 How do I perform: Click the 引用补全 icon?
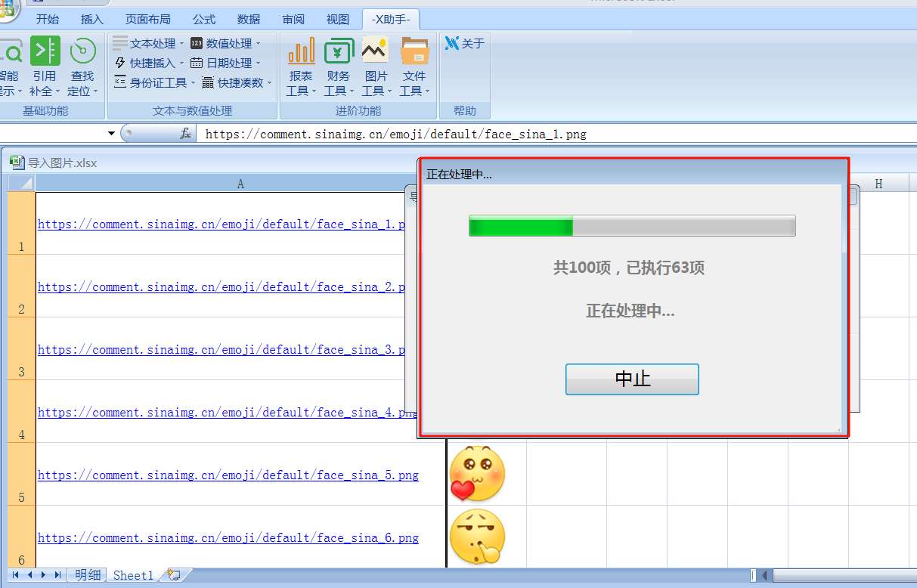[x=45, y=52]
